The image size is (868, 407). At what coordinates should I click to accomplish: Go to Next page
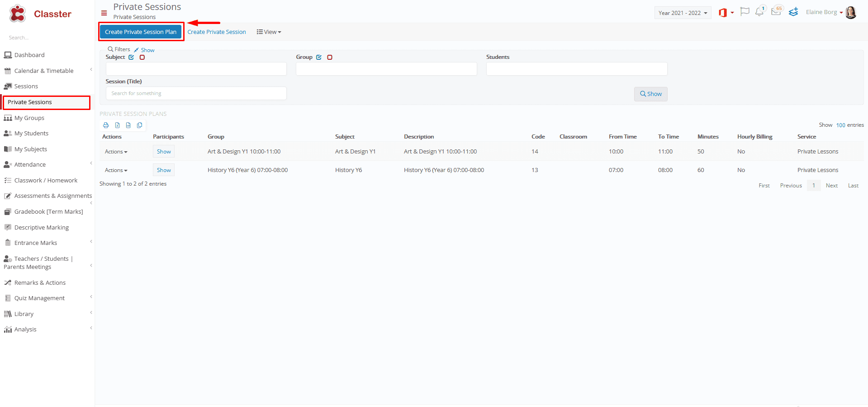(x=831, y=186)
